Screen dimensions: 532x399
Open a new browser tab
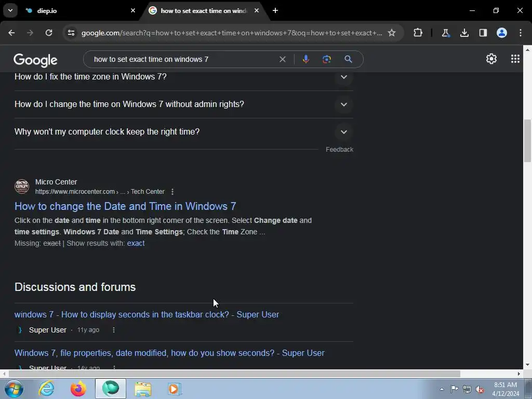click(275, 10)
